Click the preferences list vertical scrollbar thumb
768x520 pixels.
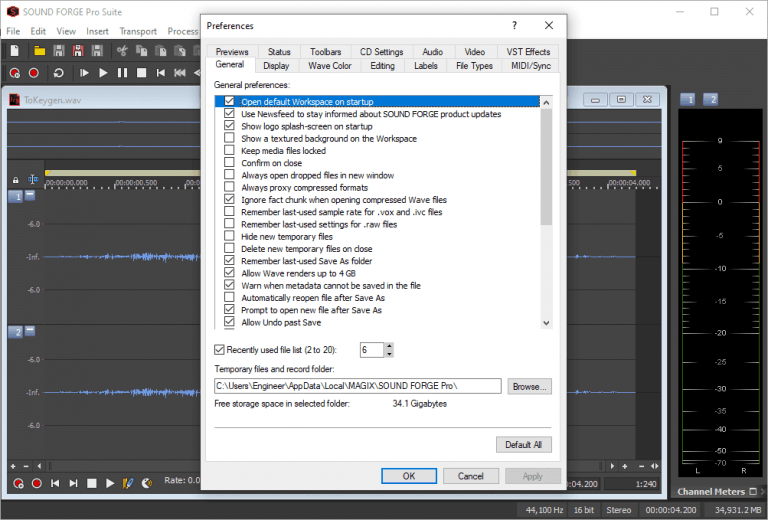pyautogui.click(x=546, y=166)
